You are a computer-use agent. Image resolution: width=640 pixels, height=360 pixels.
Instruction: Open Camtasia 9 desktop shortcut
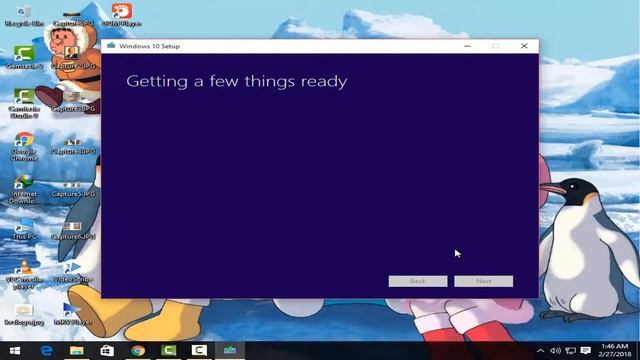click(x=24, y=58)
